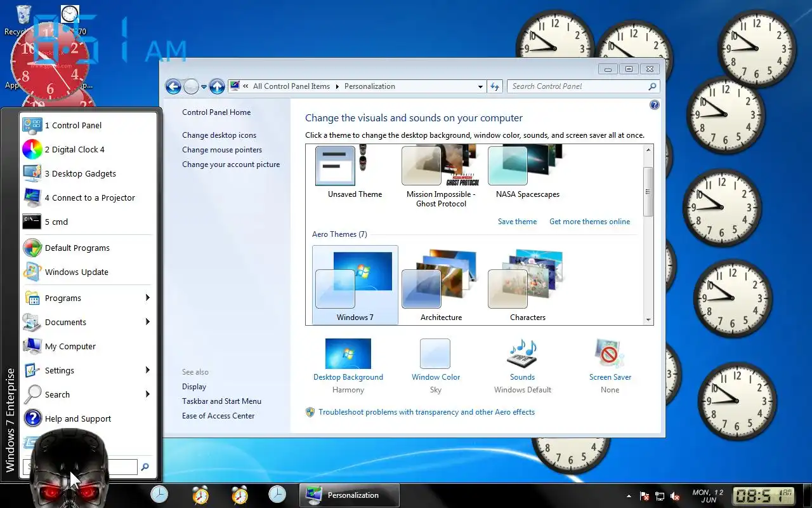Refresh the Control Panel address bar
The image size is (812, 508).
495,86
